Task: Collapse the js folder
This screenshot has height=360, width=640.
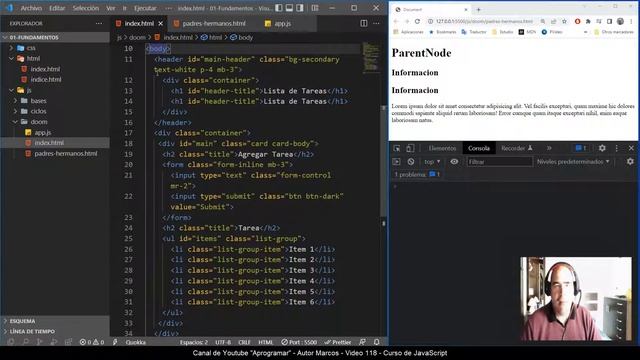Action: (55, 90)
